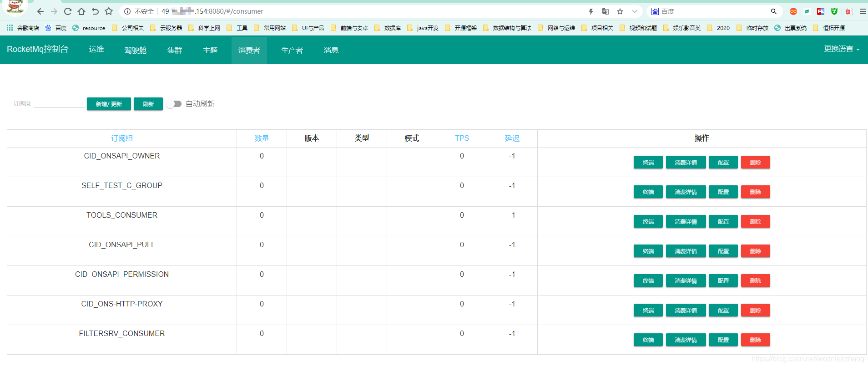This screenshot has height=367, width=868.
Task: Click the TOOLS_CONSUMER group name
Action: (x=122, y=215)
